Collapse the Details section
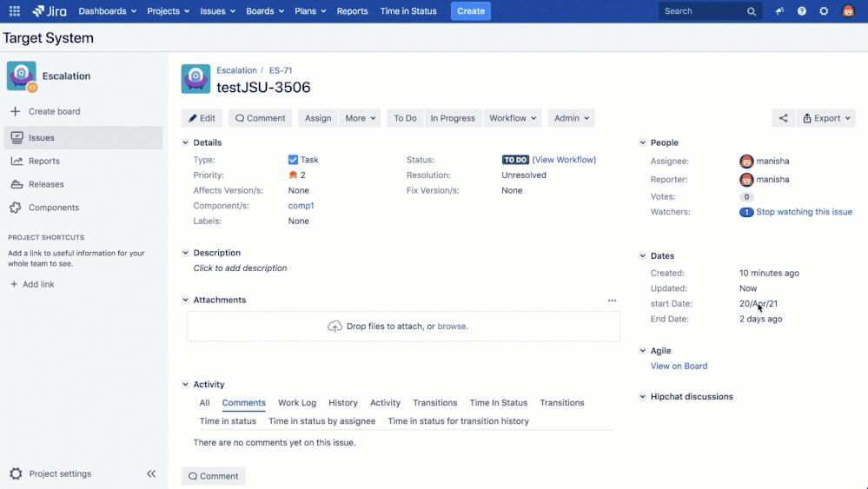 click(185, 142)
